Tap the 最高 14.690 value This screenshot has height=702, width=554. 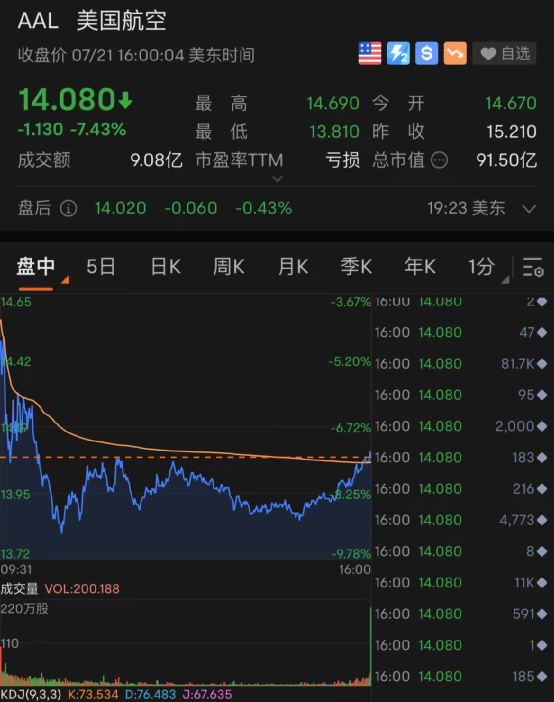tap(333, 103)
